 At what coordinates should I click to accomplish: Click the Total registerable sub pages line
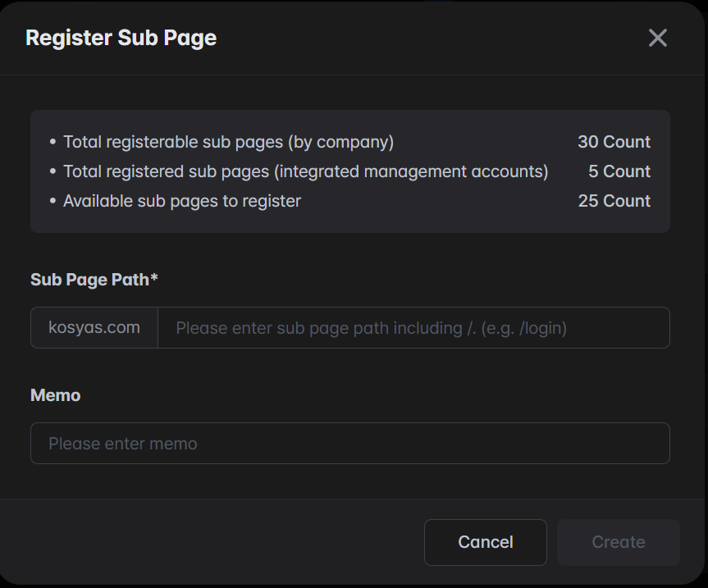(x=228, y=142)
